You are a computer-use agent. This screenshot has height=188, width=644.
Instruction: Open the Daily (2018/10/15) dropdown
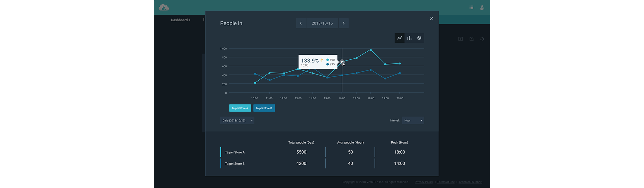click(x=237, y=120)
